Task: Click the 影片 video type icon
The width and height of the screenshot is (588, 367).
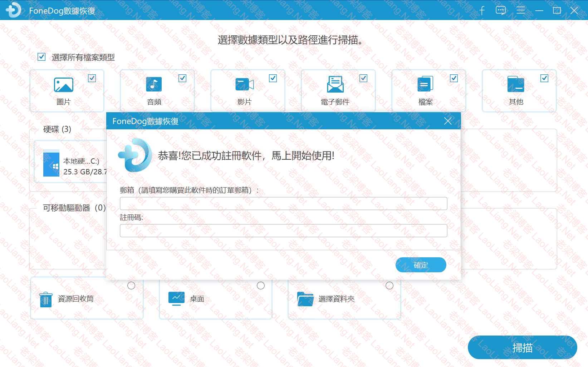Action: 244,85
